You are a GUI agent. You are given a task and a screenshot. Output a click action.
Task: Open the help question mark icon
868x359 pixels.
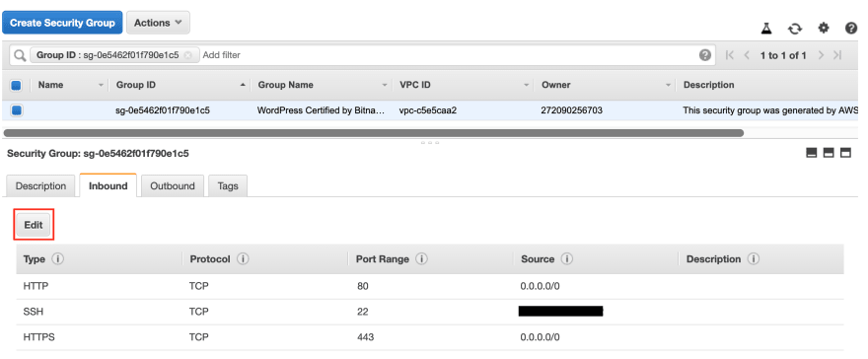[851, 29]
